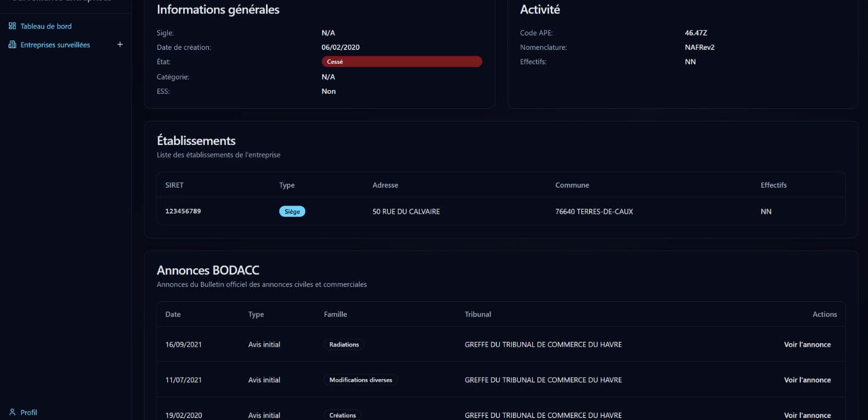Screen dimensions: 868x420
Task: Click Avis initial in the 11/07/2021 row
Action: [x=264, y=380]
